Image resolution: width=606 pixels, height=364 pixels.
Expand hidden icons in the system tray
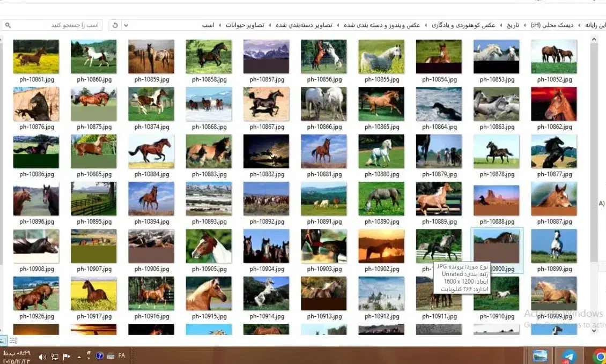click(x=79, y=357)
